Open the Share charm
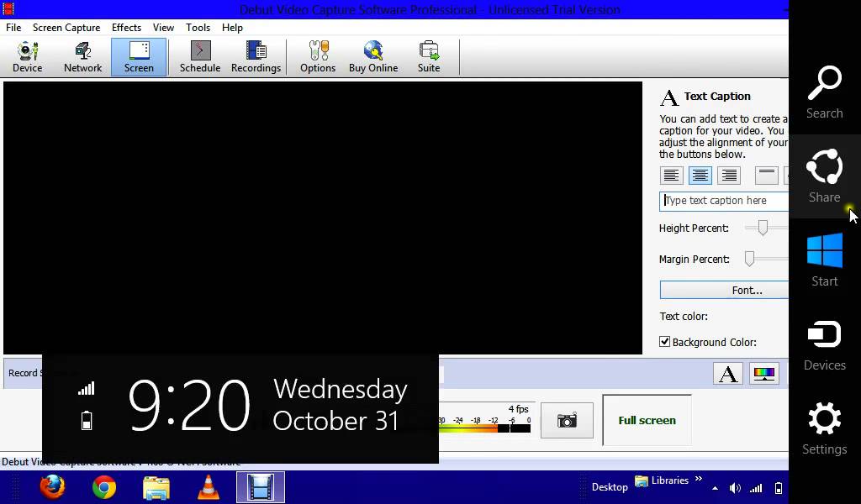861x504 pixels. coord(824,176)
